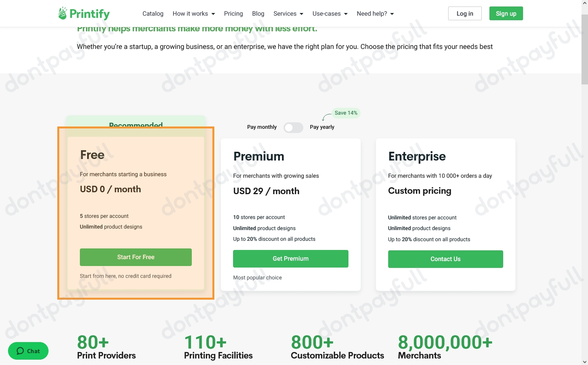
Task: Open the Chat widget
Action: (x=28, y=351)
